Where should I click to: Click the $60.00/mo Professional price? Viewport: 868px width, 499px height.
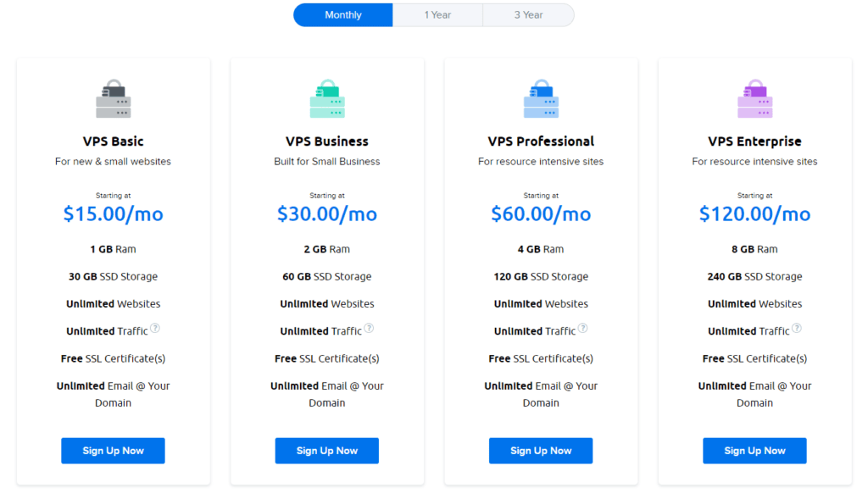point(541,214)
